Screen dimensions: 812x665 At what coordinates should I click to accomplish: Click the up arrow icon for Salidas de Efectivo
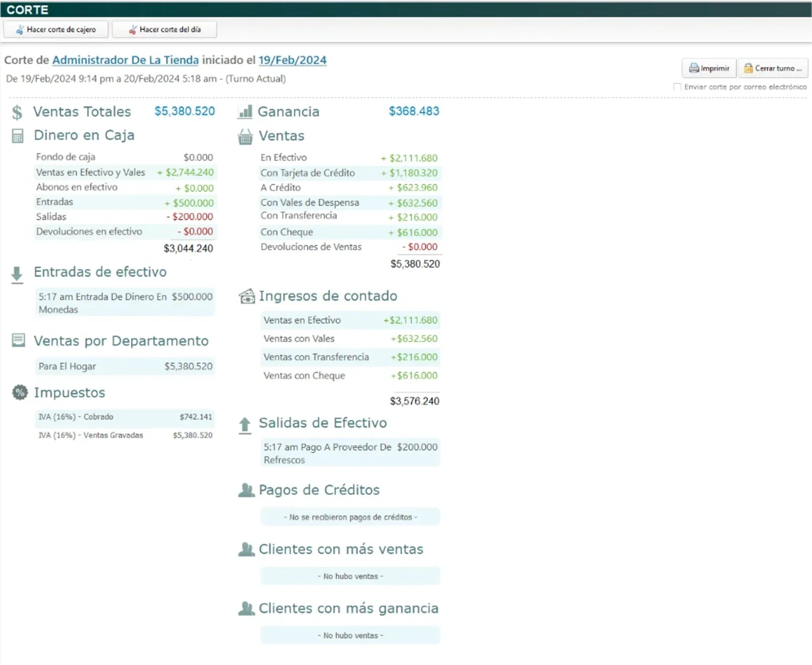click(245, 425)
